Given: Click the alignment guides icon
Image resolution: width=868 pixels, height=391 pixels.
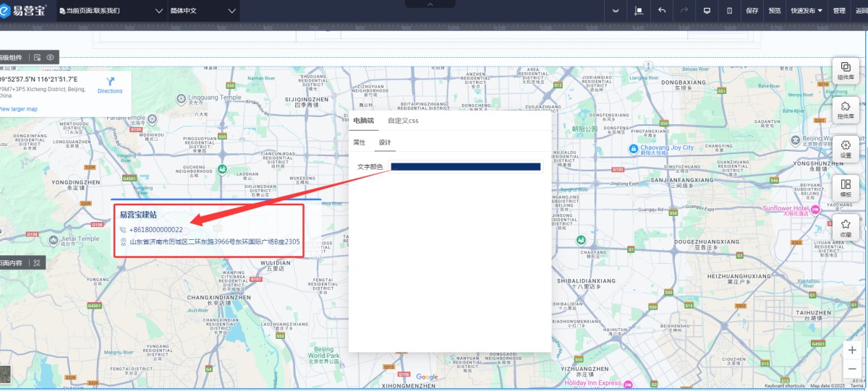Looking at the screenshot, I should tap(639, 11).
